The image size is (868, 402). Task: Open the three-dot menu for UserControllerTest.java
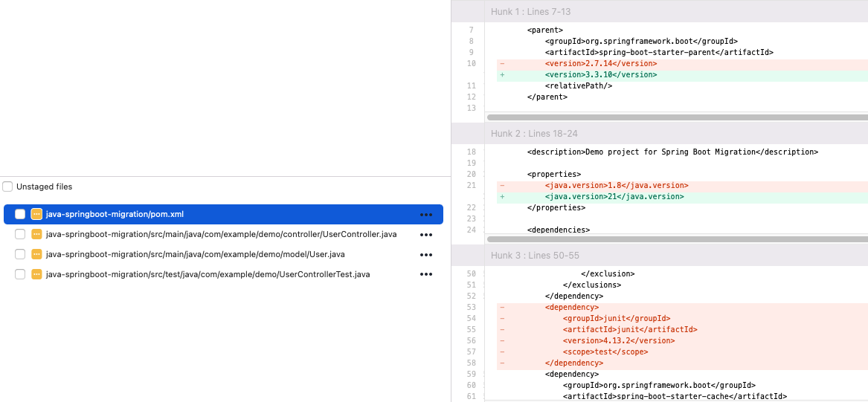(425, 274)
